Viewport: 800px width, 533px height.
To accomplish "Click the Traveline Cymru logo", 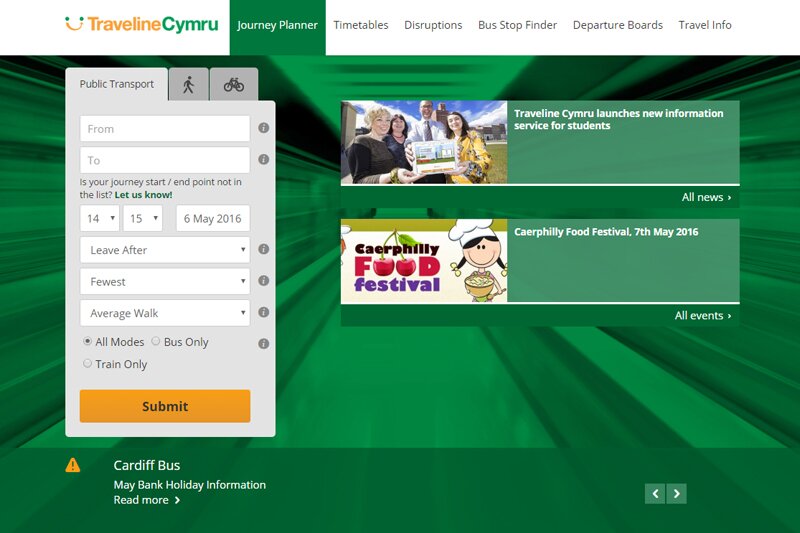I will [142, 24].
